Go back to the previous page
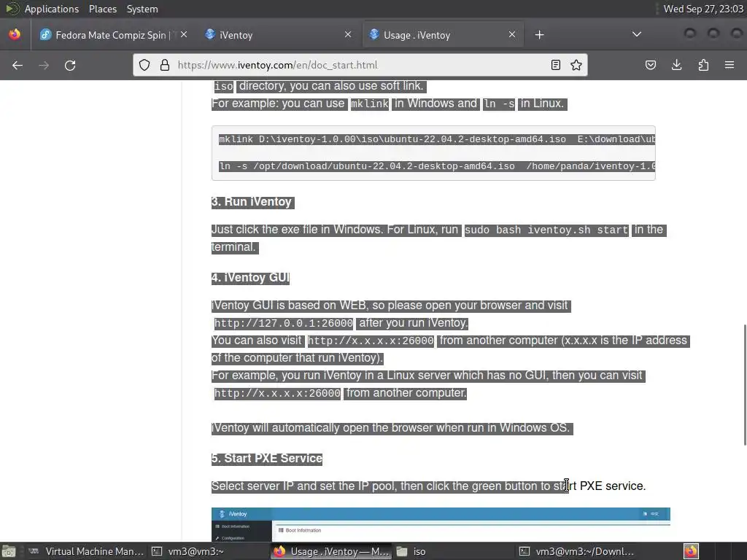This screenshot has height=560, width=747. coord(18,65)
